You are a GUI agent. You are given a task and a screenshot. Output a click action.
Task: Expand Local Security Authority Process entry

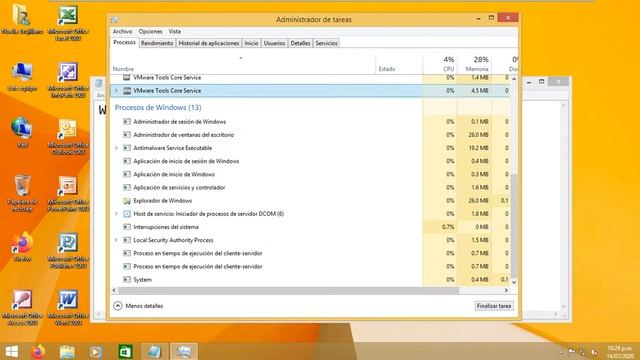coord(116,240)
